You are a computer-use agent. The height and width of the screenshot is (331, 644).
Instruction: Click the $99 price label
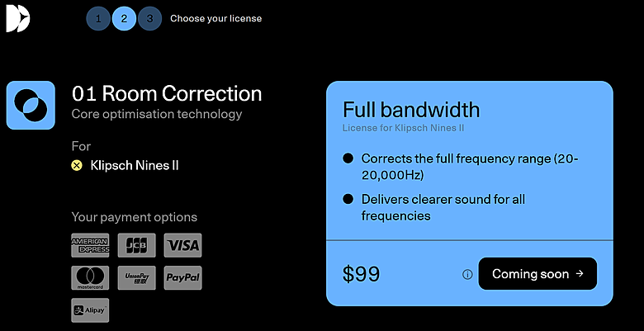361,274
